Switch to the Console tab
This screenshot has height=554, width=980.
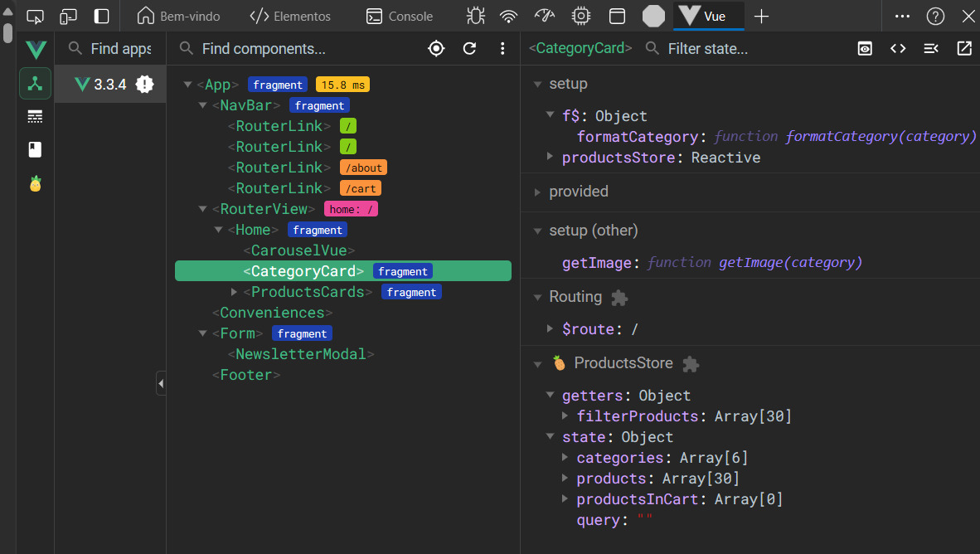tap(400, 17)
